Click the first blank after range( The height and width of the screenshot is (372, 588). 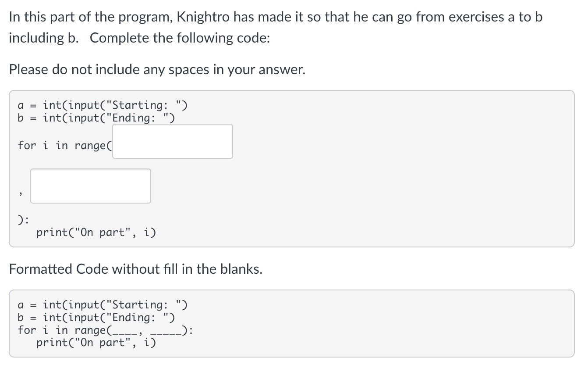tap(172, 141)
